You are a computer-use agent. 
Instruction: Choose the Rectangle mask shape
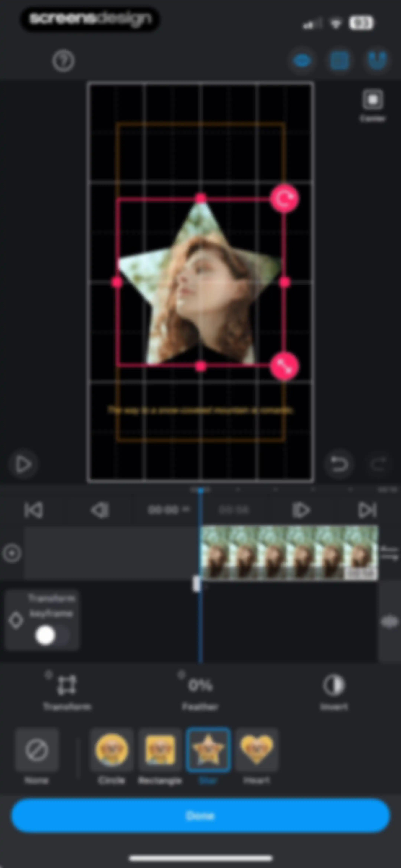(160, 756)
